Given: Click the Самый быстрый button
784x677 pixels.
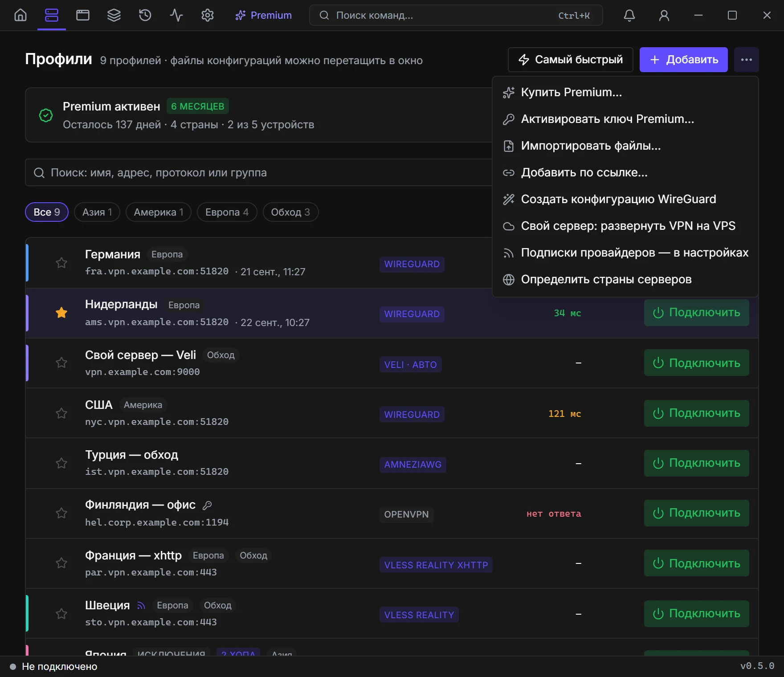Looking at the screenshot, I should coord(571,60).
